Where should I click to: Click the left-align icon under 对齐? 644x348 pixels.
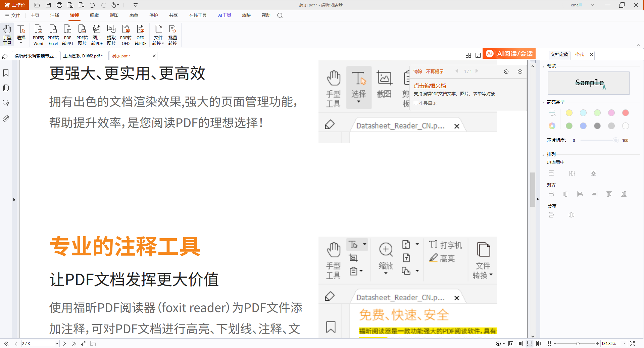click(x=580, y=194)
